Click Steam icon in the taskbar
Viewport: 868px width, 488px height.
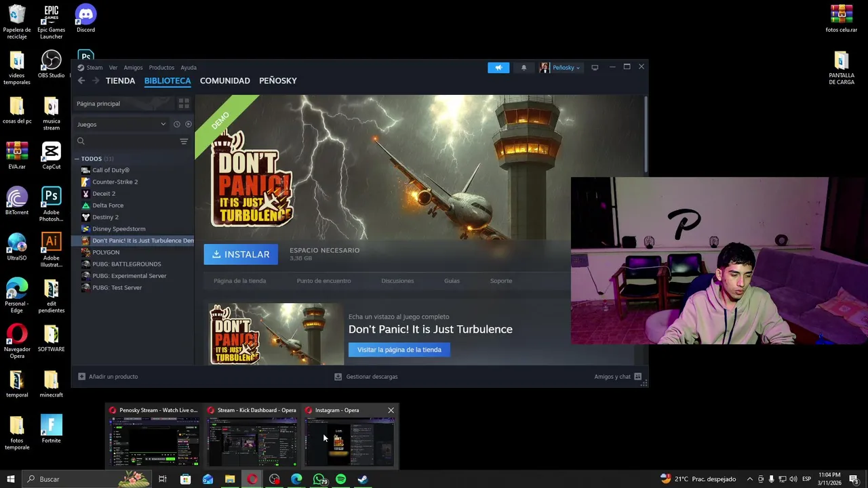tap(363, 479)
